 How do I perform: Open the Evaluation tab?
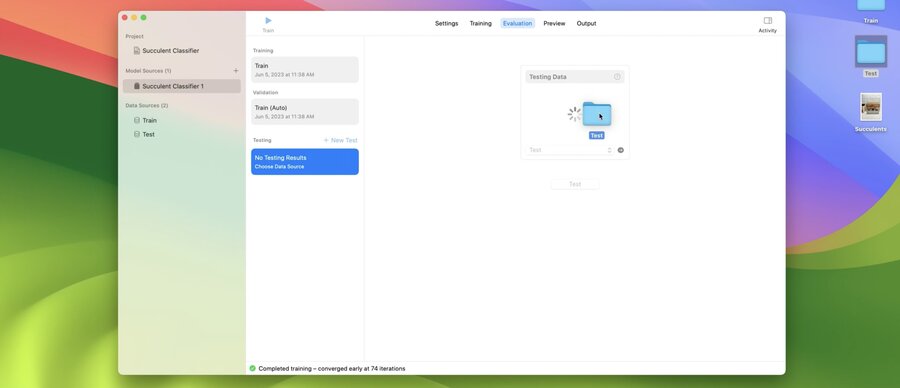coord(517,24)
